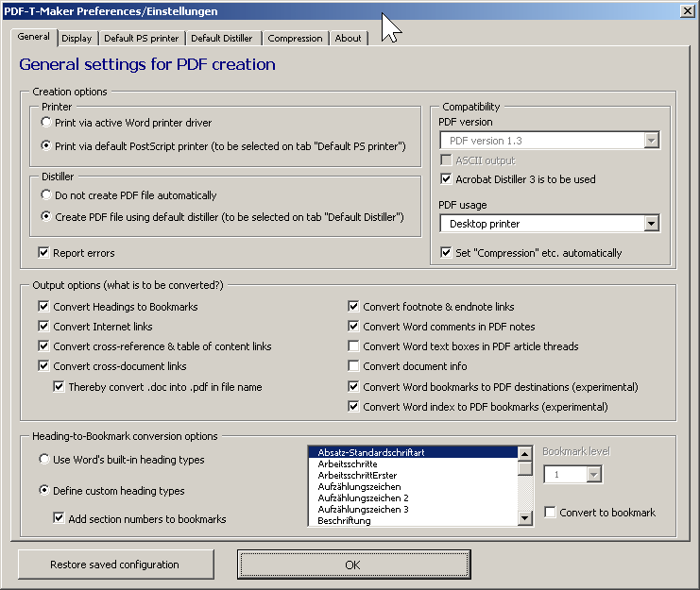Open the Bookmark level dropdown
This screenshot has width=700, height=590.
pos(594,474)
